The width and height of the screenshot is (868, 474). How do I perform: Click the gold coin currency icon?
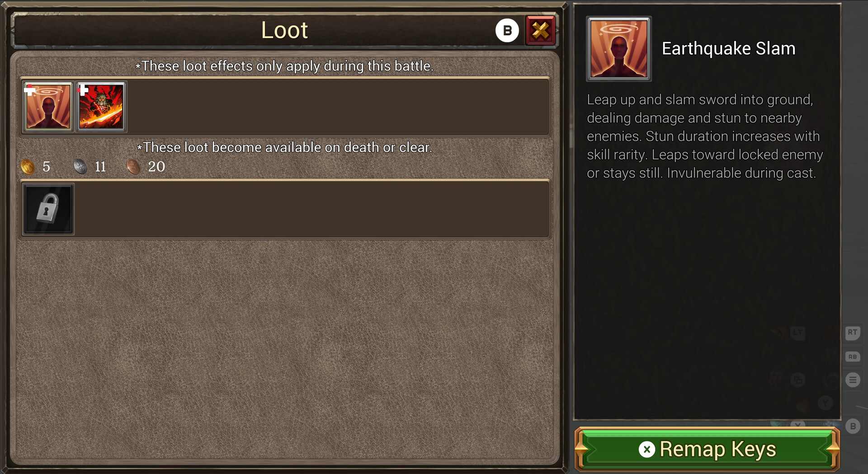tap(28, 167)
